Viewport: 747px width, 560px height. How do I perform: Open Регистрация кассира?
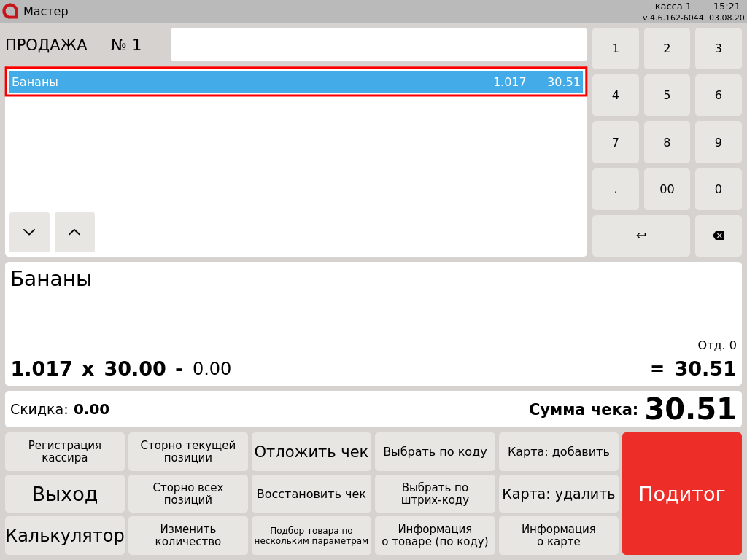click(x=65, y=452)
